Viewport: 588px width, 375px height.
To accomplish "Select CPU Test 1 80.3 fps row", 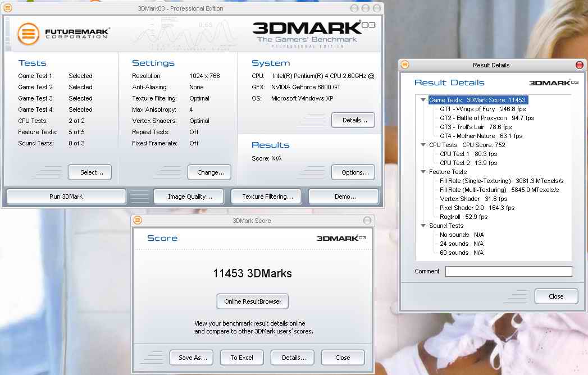I will (468, 154).
